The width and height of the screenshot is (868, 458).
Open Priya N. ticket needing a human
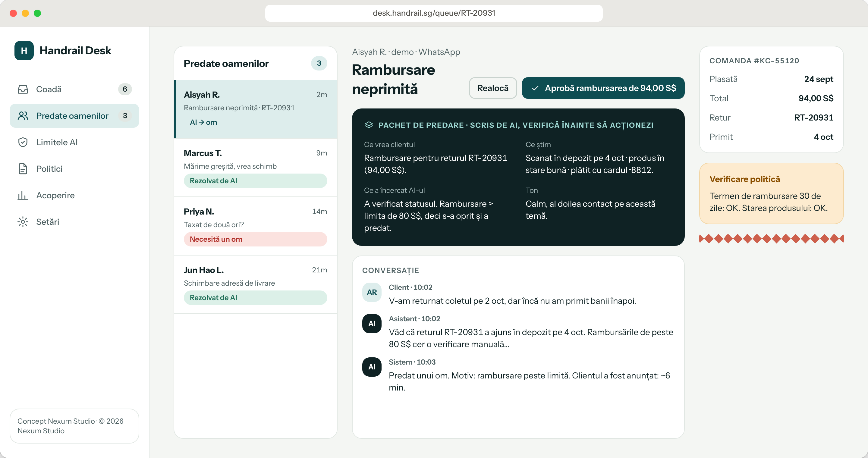[255, 226]
